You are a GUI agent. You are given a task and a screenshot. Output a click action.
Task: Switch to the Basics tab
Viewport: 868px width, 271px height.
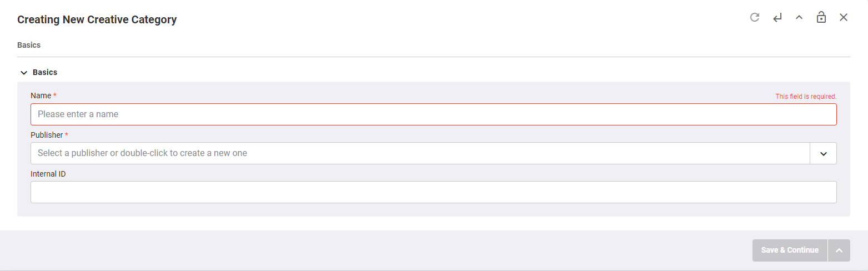[x=29, y=45]
